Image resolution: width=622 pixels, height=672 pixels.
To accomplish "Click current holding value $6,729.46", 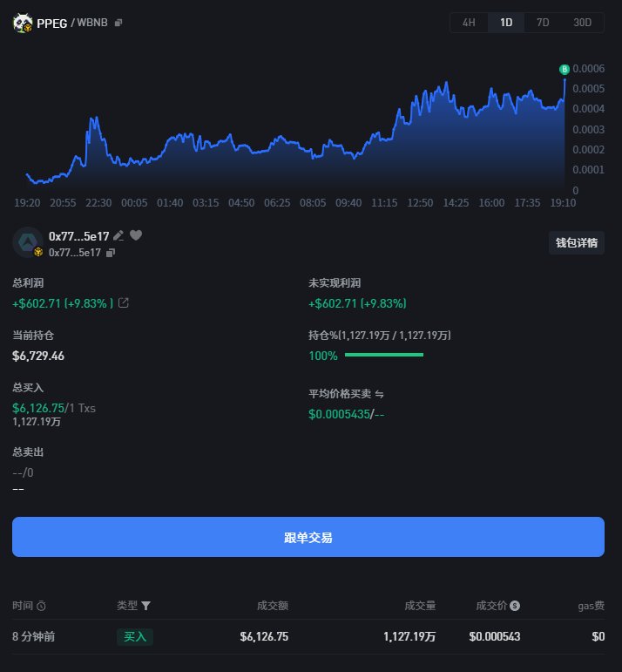I will [x=38, y=356].
